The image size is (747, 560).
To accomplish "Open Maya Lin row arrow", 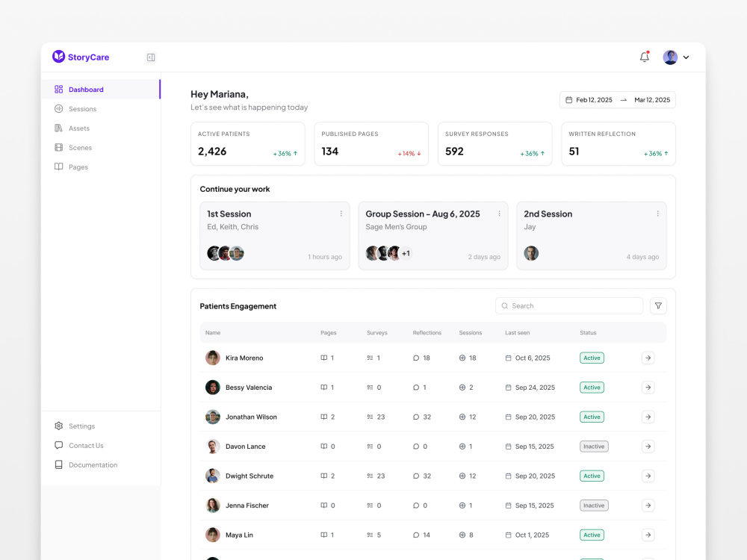I will tap(648, 535).
